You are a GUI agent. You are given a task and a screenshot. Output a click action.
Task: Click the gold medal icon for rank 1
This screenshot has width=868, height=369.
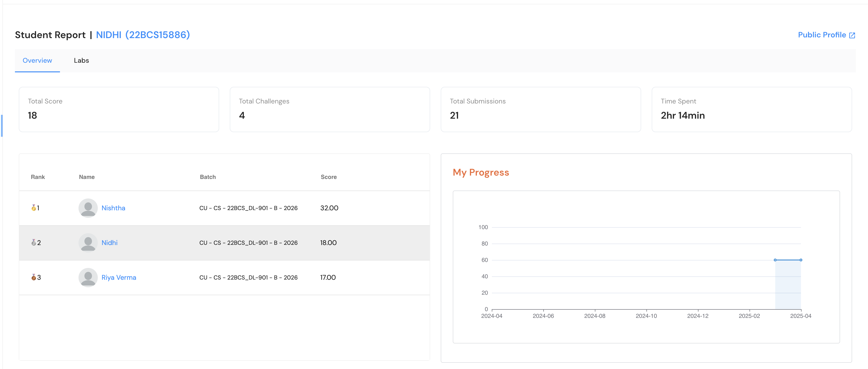pyautogui.click(x=34, y=208)
